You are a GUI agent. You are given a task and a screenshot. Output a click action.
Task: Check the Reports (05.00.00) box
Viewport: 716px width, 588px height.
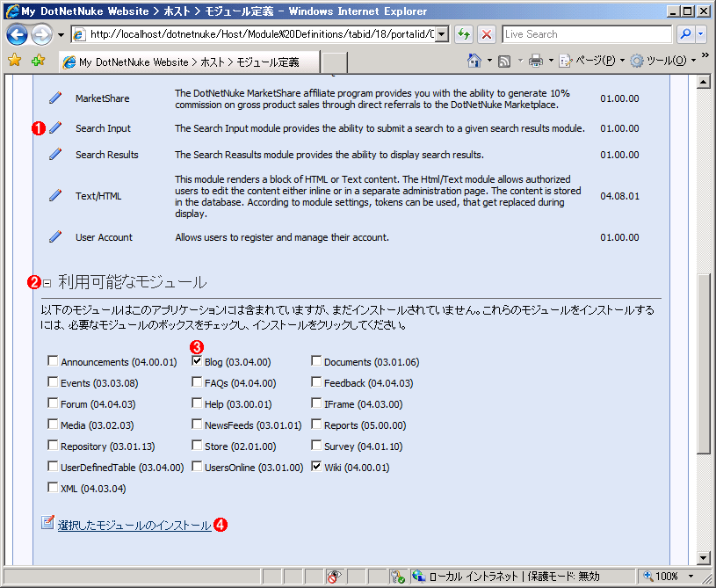[x=316, y=425]
